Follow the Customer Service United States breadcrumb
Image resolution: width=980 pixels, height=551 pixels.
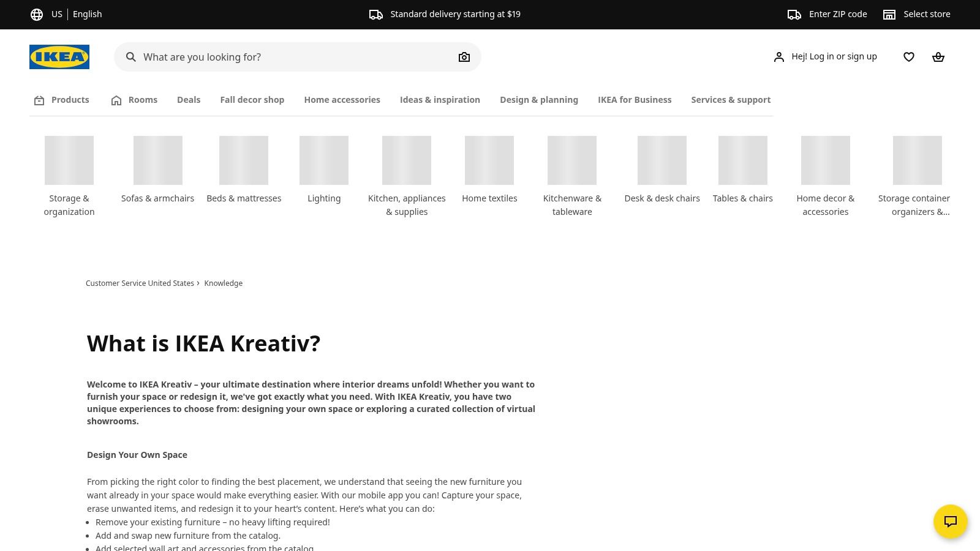pyautogui.click(x=140, y=283)
